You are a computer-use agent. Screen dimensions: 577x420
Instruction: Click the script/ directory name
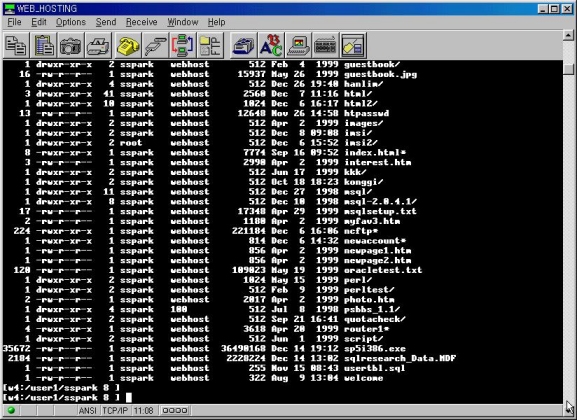[x=364, y=339]
